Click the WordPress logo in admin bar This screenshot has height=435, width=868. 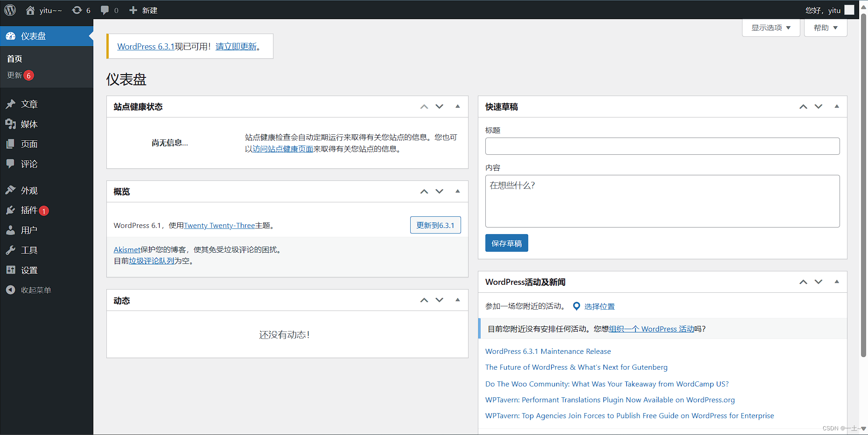[10, 10]
